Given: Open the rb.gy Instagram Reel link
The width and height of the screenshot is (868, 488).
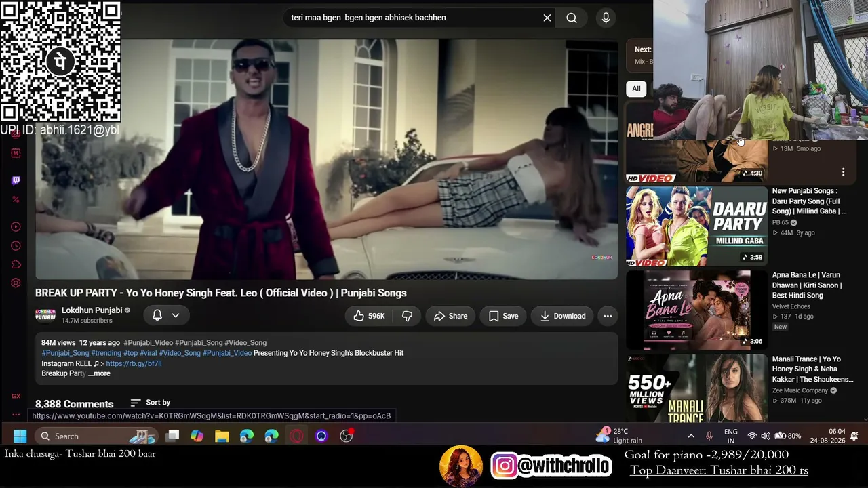Looking at the screenshot, I should click(134, 363).
